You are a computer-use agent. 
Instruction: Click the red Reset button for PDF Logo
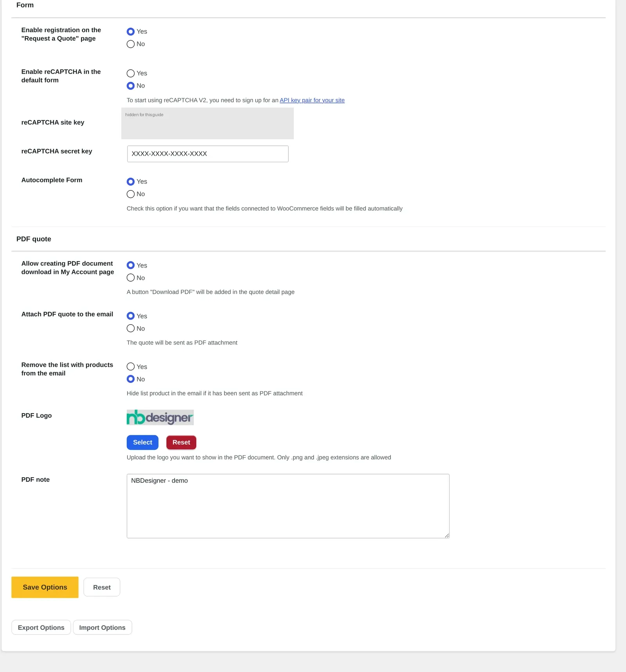[181, 442]
